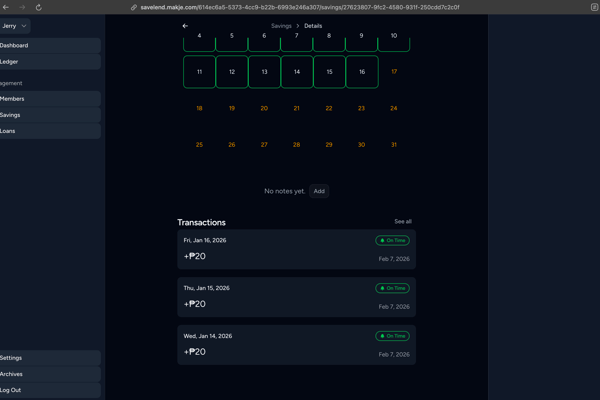
Task: Click On Time badge for Jan 16 transaction
Action: point(392,241)
